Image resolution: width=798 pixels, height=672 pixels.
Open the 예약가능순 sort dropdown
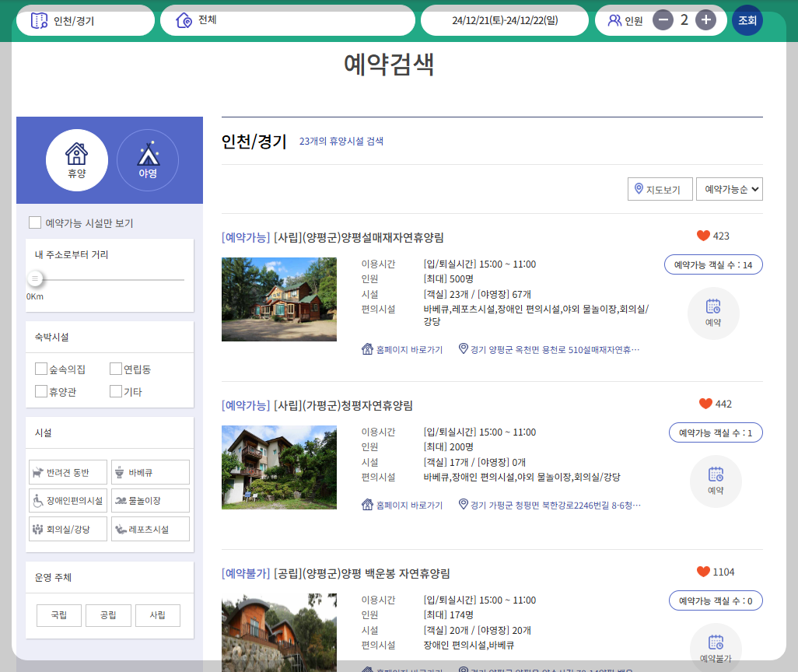tap(730, 189)
